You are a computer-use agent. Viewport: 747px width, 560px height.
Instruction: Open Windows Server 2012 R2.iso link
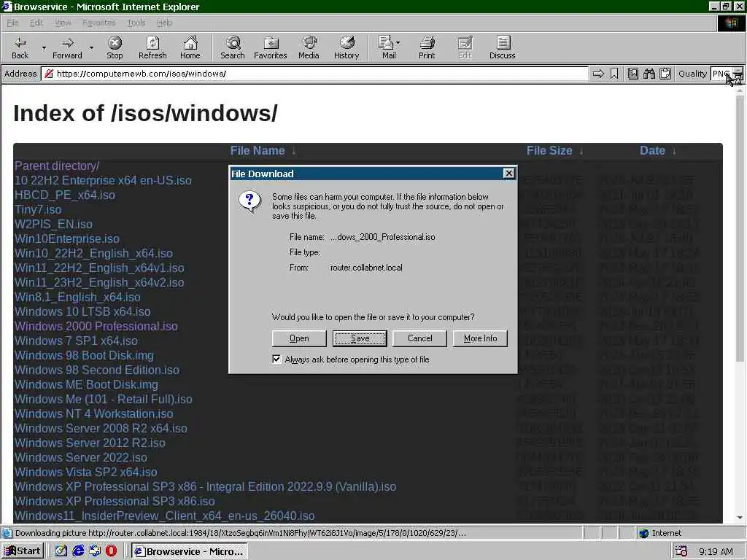90,443
